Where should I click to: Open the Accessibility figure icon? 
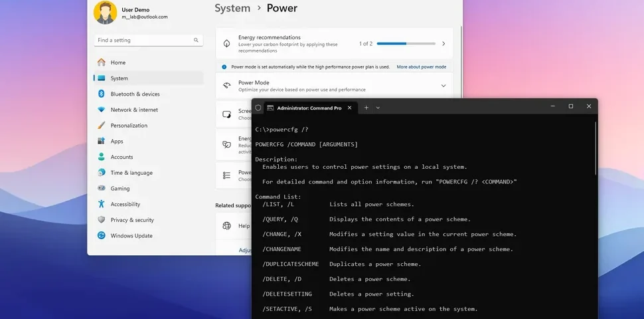(x=102, y=204)
